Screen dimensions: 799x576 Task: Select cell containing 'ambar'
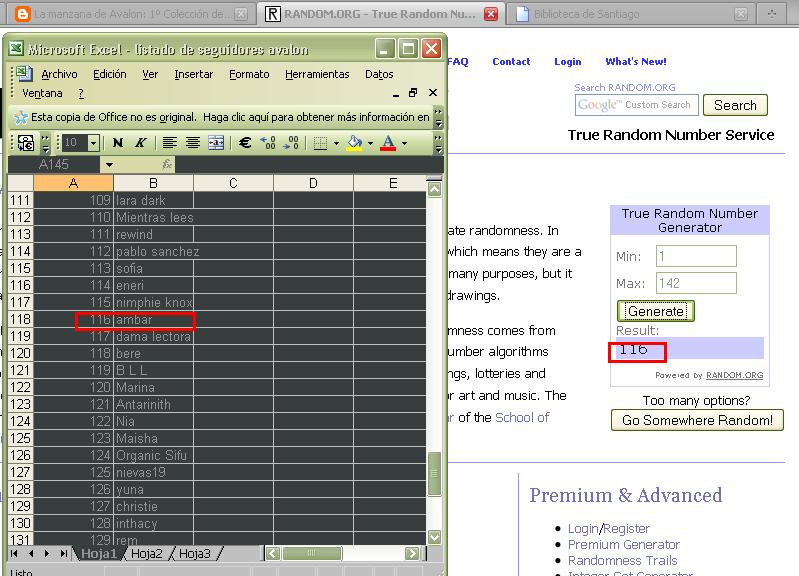click(153, 320)
